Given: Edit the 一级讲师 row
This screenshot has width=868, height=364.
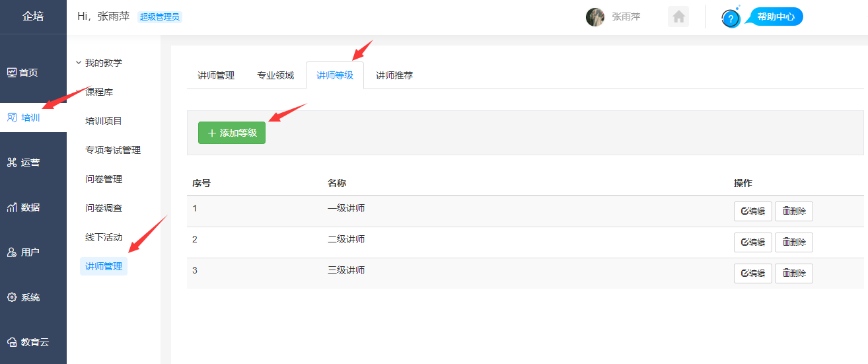Looking at the screenshot, I should (753, 211).
